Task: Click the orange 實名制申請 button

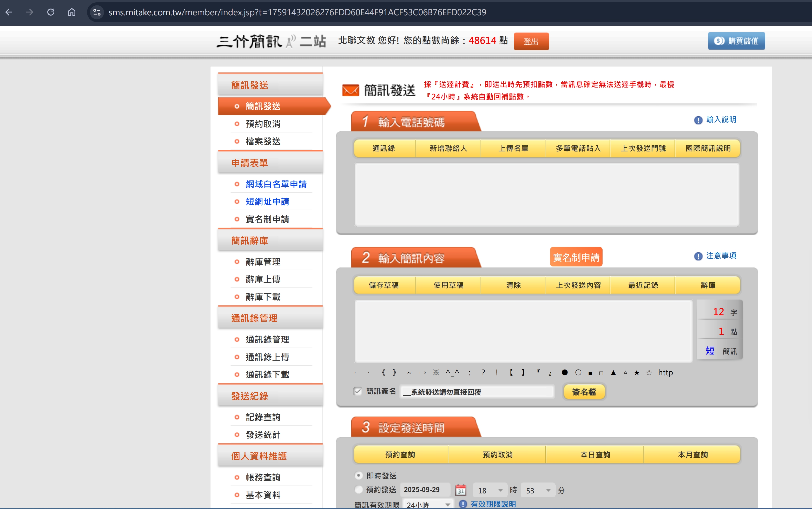Action: tap(576, 257)
